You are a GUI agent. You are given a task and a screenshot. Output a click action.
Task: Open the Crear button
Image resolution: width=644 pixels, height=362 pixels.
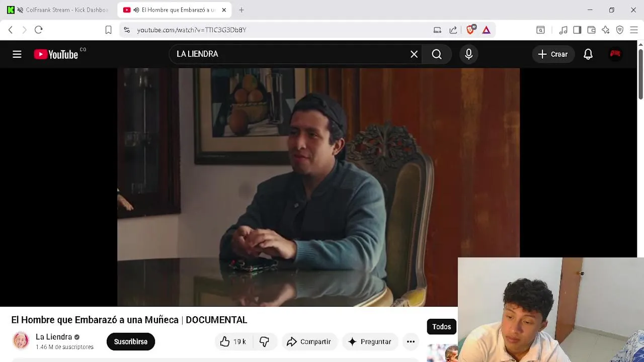553,54
